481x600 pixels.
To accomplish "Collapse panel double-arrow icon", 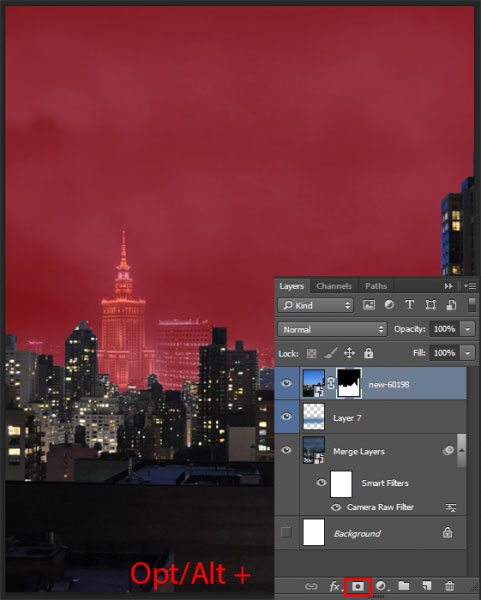I will point(448,286).
